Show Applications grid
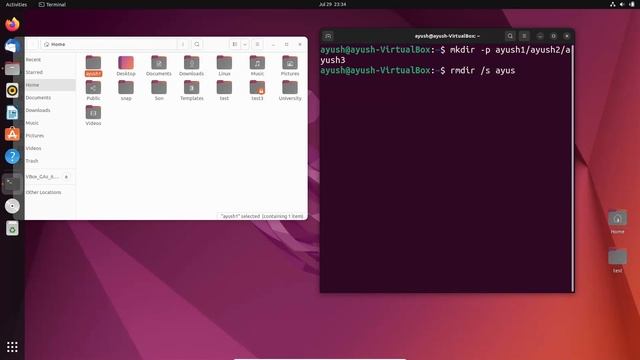640x360 pixels. pos(12,347)
